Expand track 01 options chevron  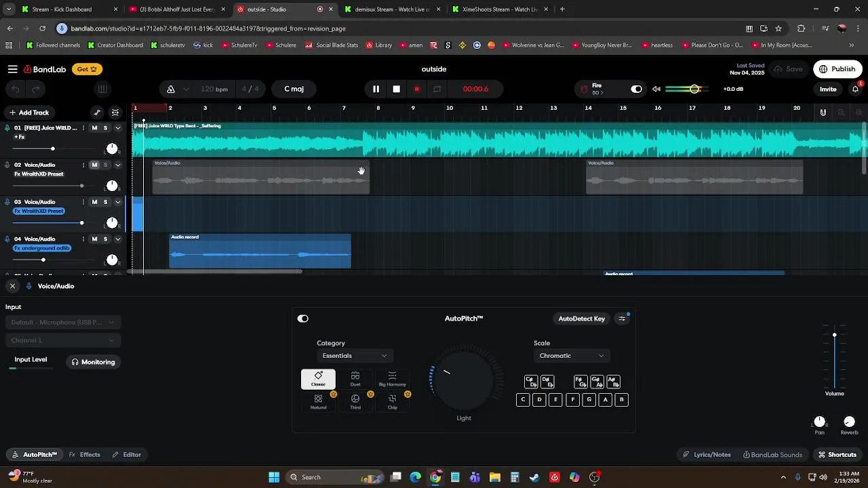[117, 128]
